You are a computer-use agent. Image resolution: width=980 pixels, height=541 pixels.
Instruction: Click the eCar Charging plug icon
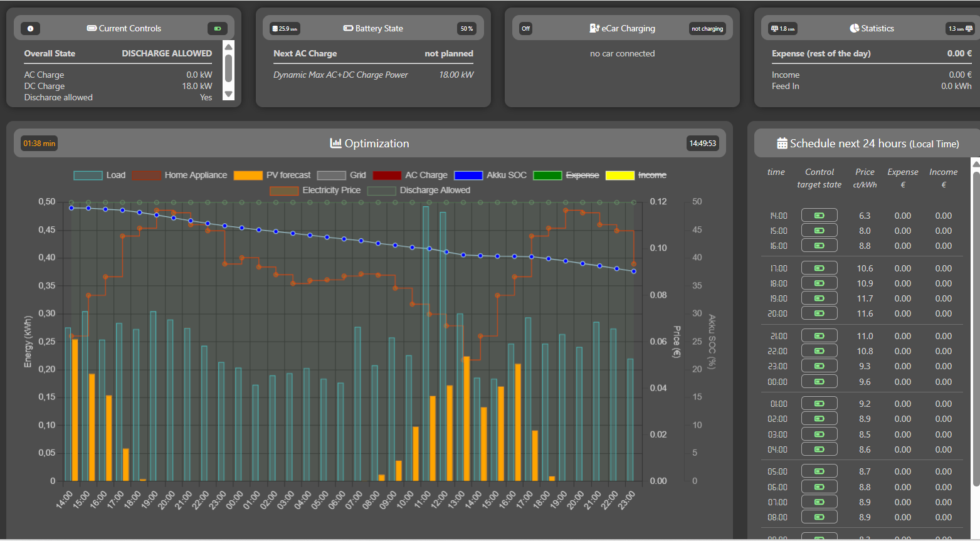click(x=594, y=28)
